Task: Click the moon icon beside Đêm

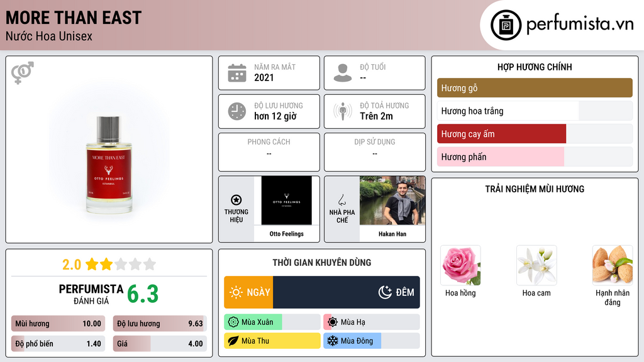Action: click(385, 292)
